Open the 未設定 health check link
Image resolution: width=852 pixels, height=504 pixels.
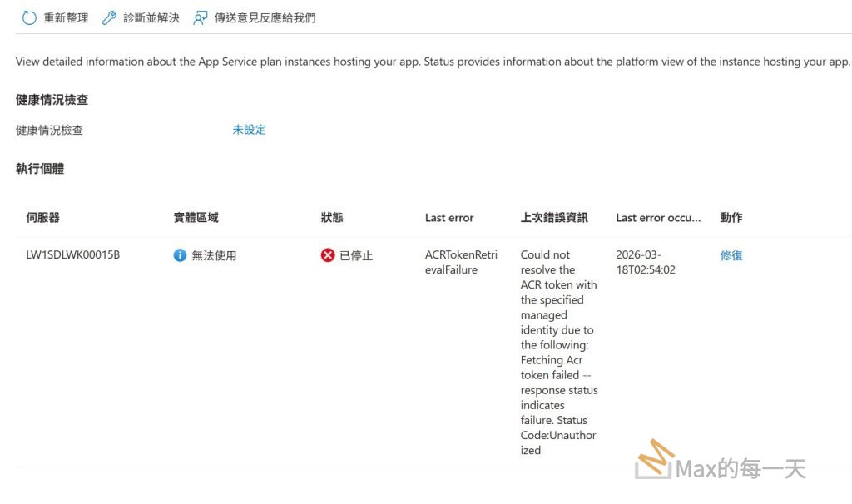click(x=250, y=130)
